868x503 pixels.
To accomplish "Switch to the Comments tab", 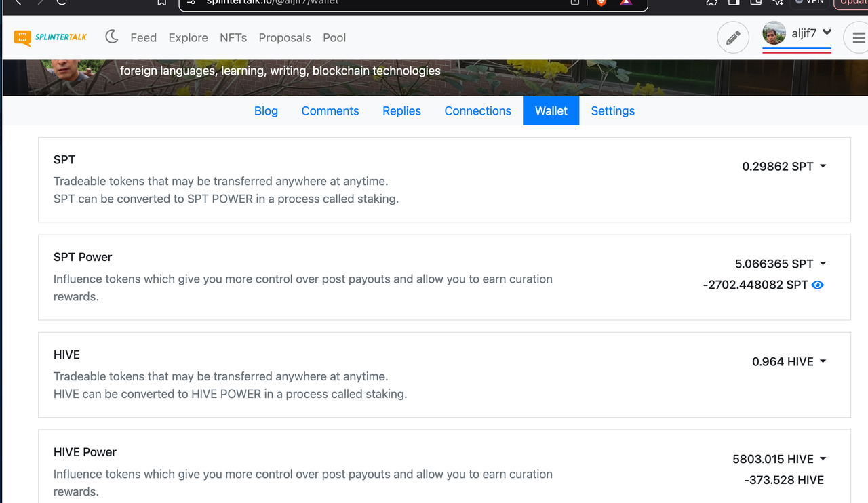I will tap(330, 110).
